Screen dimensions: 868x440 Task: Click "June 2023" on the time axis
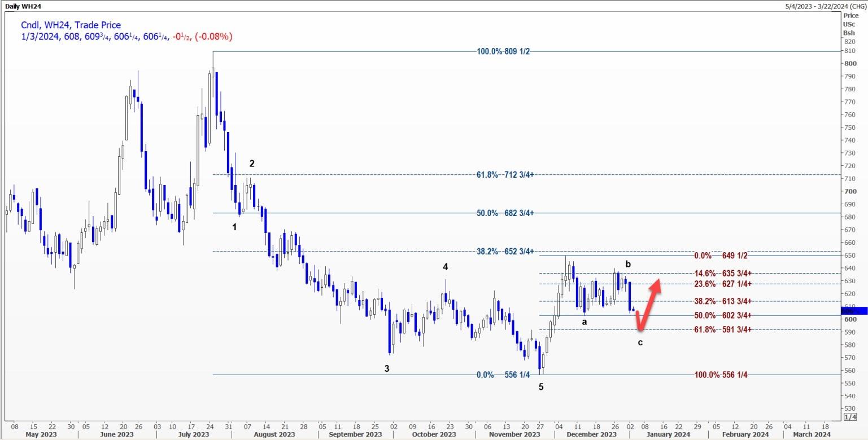[116, 434]
